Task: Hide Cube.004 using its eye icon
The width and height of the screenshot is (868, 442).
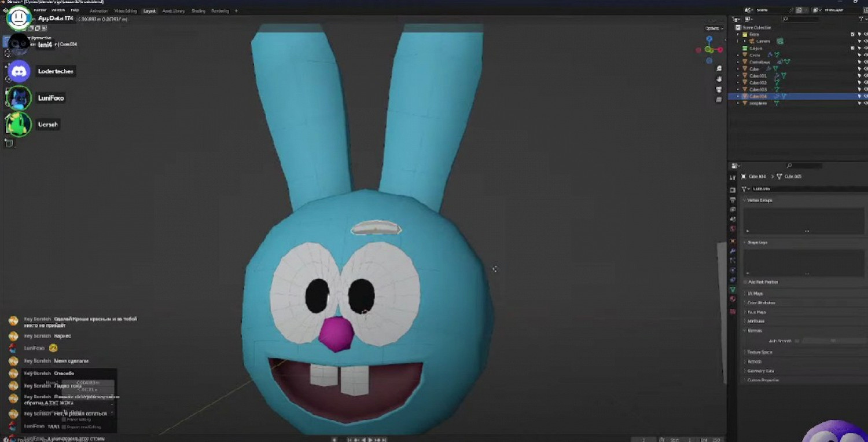Action: 866,96
